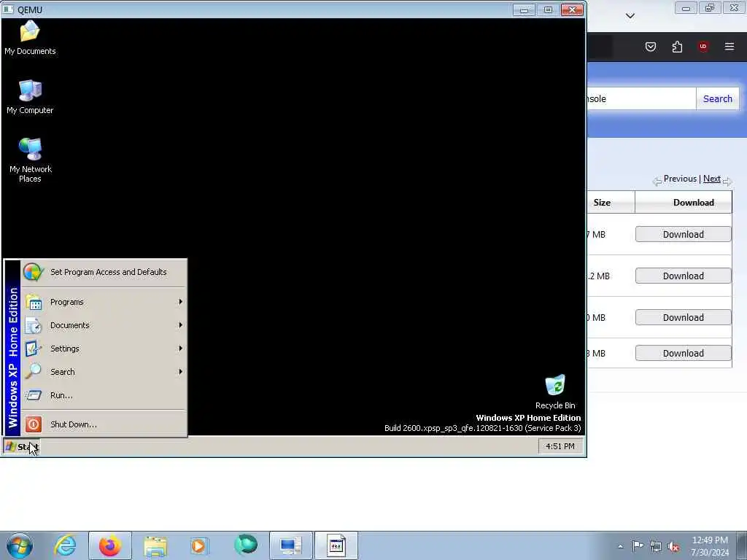The width and height of the screenshot is (747, 560).
Task: Click the first Download button in the table
Action: tap(683, 234)
